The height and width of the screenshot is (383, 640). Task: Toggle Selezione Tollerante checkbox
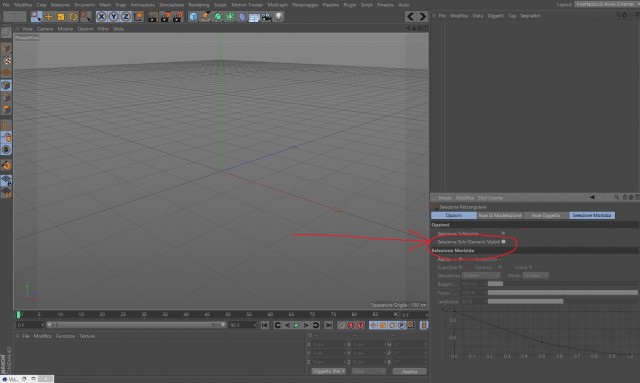pyautogui.click(x=503, y=233)
